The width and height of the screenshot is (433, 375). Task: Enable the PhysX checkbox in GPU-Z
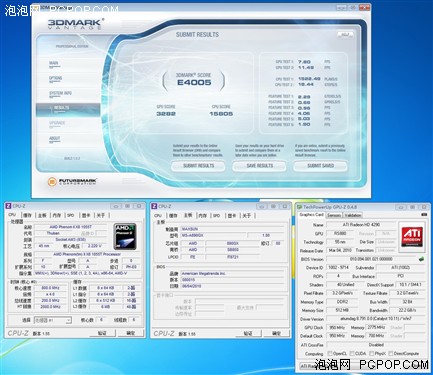[371, 354]
